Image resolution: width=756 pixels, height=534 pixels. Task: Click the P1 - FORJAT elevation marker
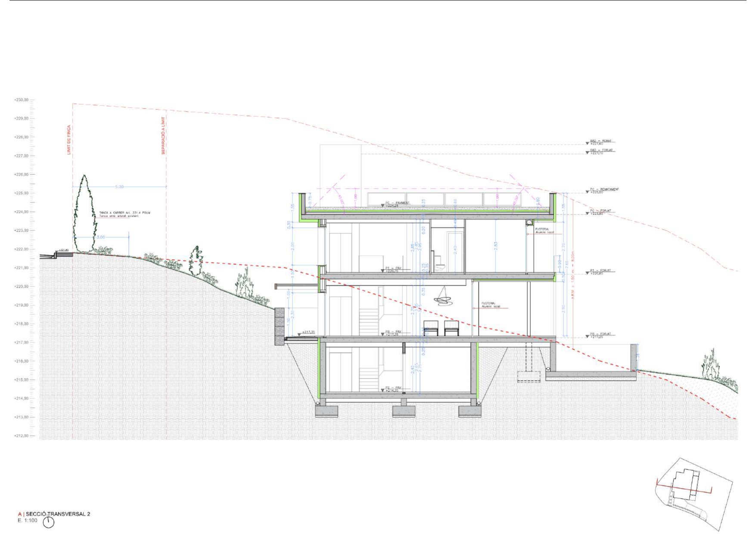click(601, 272)
